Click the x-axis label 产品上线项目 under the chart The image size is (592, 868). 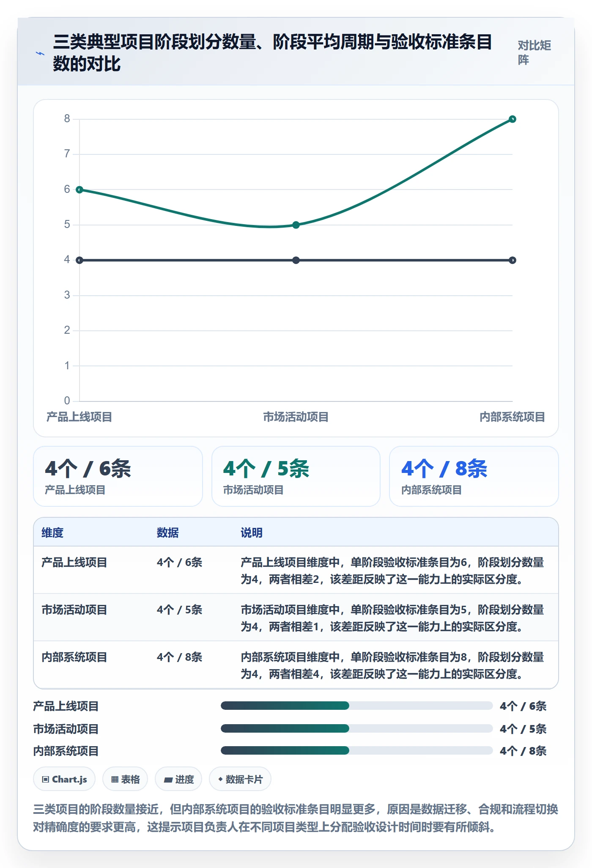pos(79,417)
